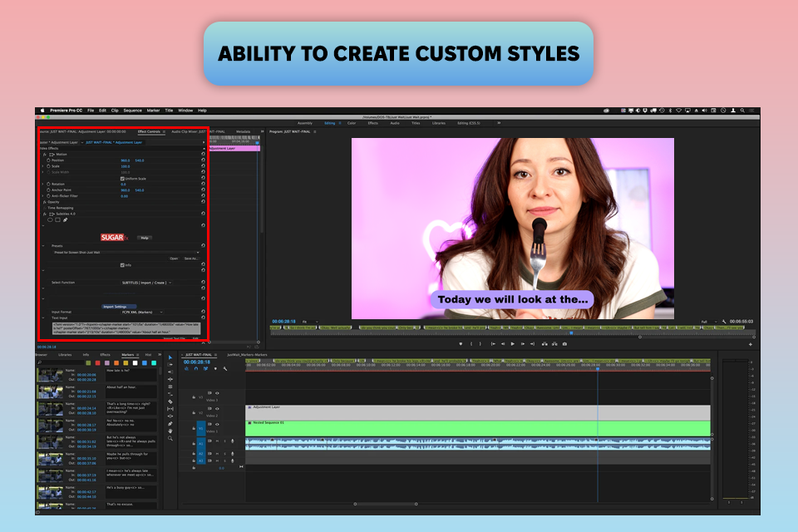The image size is (798, 532).
Task: Select the Pen tool in tools panel
Action: pos(170,423)
